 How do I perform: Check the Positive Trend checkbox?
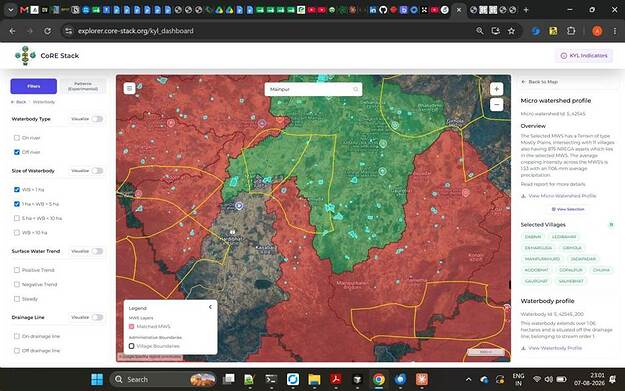click(x=17, y=270)
